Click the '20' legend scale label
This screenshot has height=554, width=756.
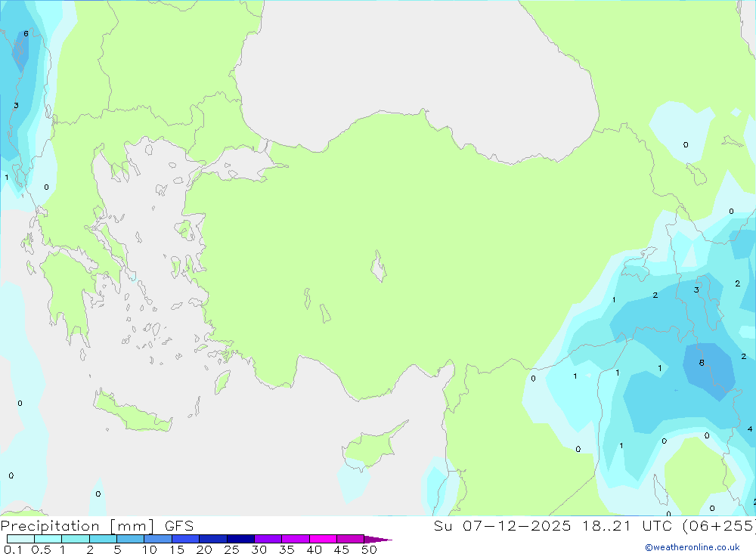pos(204,549)
